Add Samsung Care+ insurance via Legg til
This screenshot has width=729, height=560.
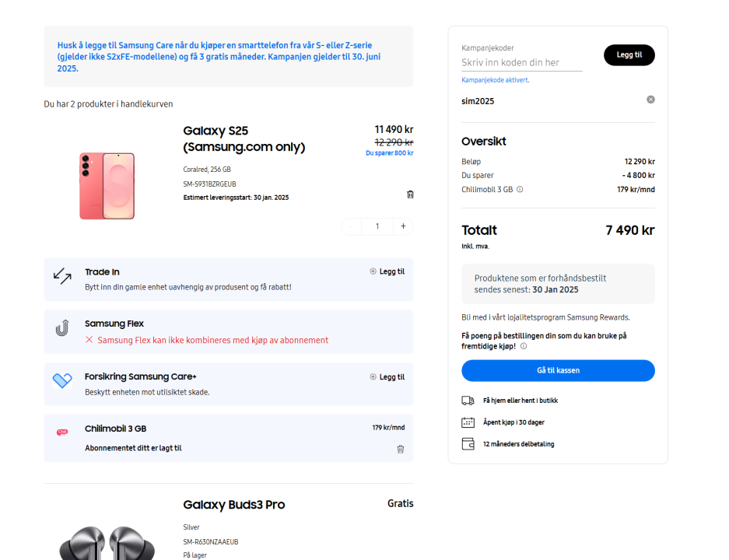(387, 377)
